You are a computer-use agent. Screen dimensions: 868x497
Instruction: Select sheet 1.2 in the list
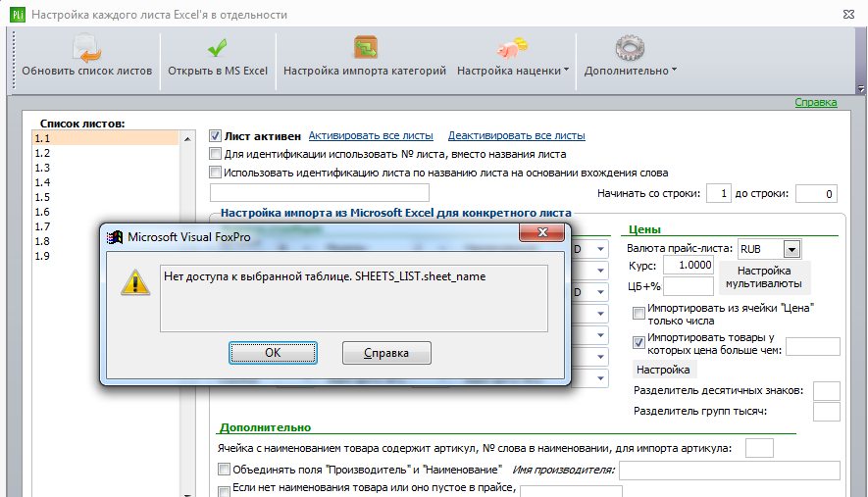point(105,153)
